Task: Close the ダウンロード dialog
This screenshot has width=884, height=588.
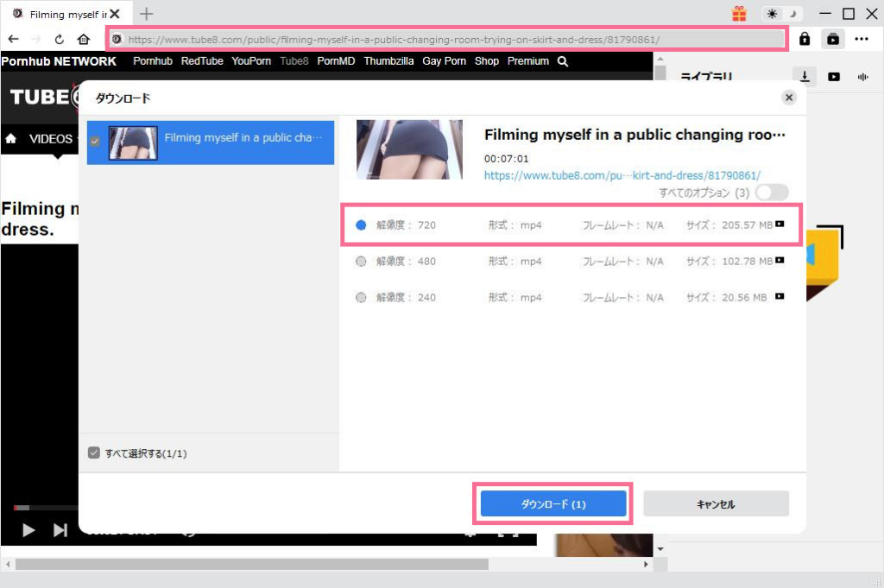Action: tap(788, 98)
